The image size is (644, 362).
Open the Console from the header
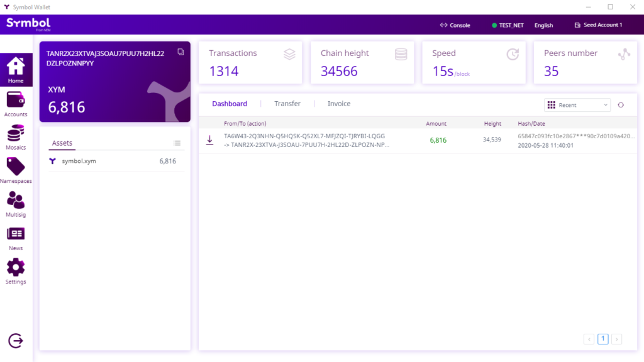[455, 25]
